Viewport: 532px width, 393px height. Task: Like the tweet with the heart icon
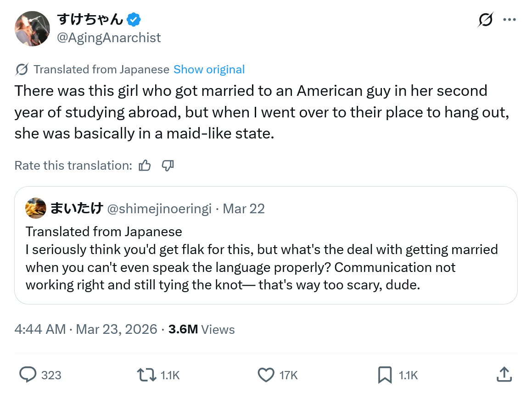pos(266,375)
